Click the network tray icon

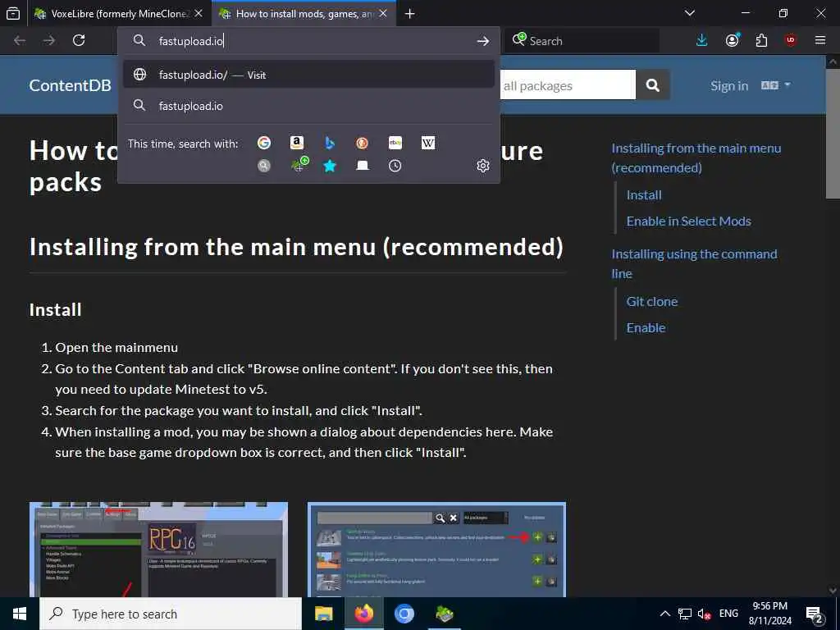click(685, 614)
